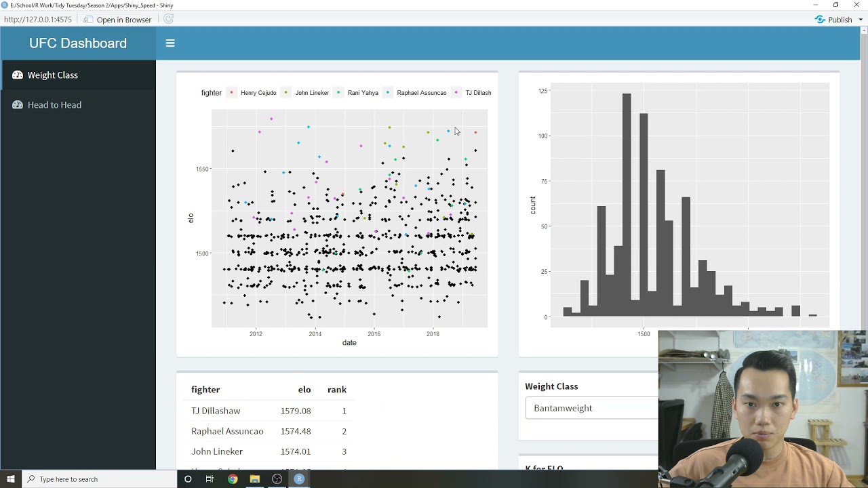Reload the Shiny app with refresh icon

[169, 19]
